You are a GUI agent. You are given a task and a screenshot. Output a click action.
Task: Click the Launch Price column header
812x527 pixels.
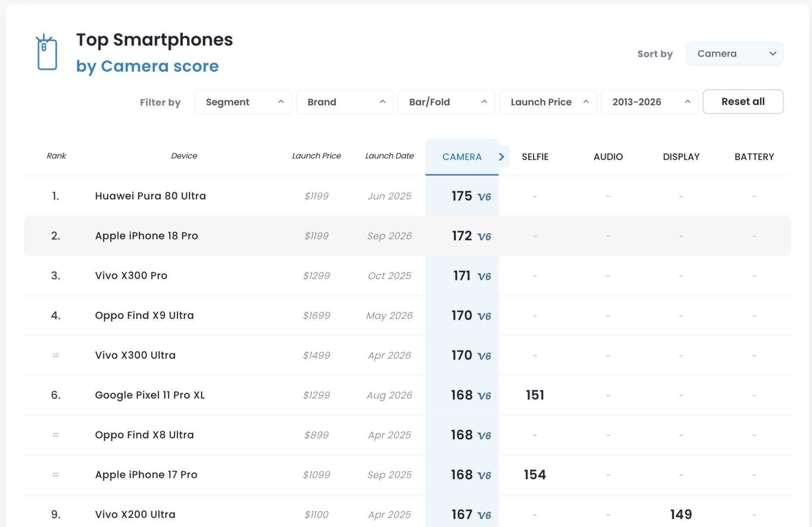tap(316, 156)
